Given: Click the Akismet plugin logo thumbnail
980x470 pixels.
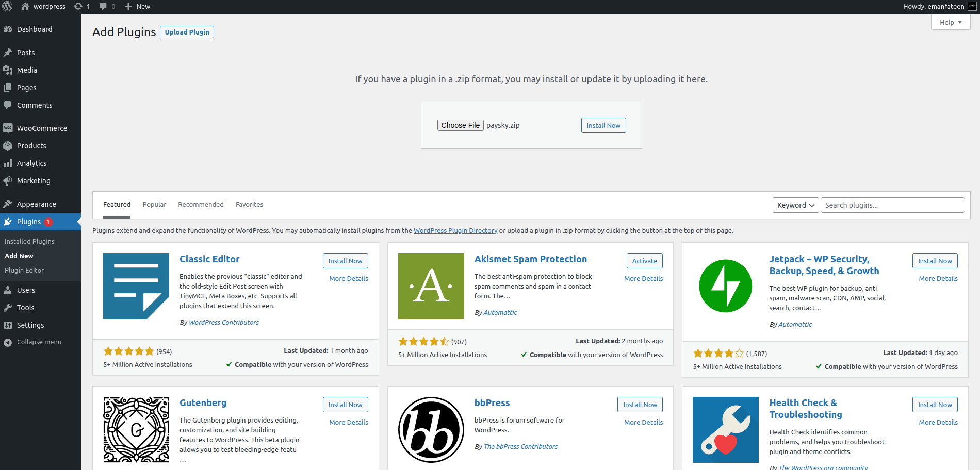Looking at the screenshot, I should 431,286.
